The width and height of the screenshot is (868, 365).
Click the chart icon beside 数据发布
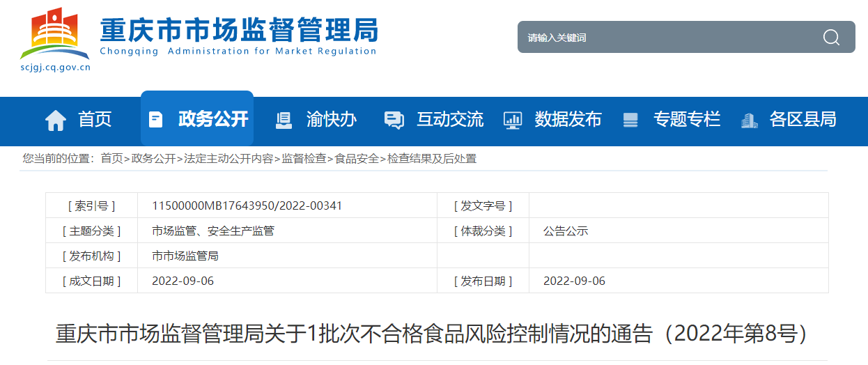pos(513,120)
